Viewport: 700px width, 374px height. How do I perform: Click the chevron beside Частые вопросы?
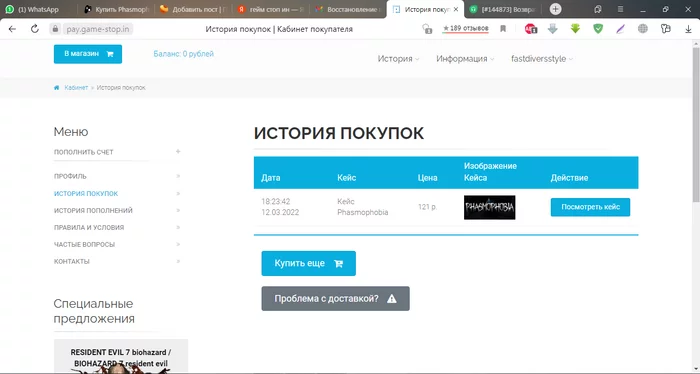(178, 245)
